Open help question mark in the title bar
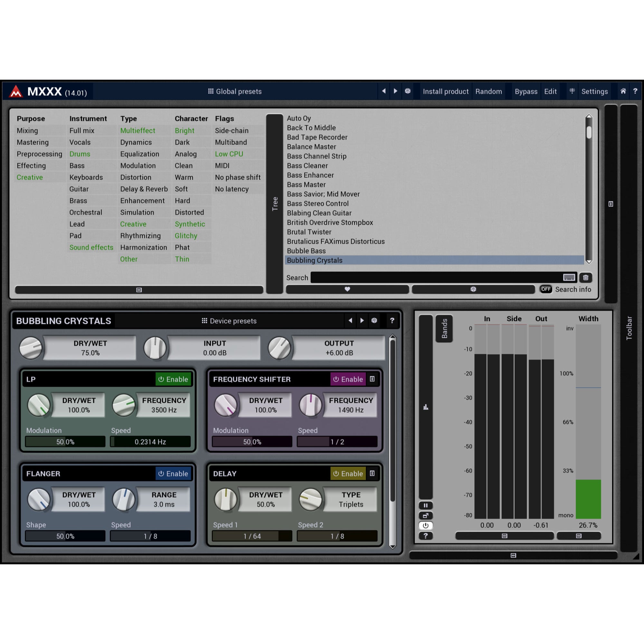644x644 pixels. 635,91
